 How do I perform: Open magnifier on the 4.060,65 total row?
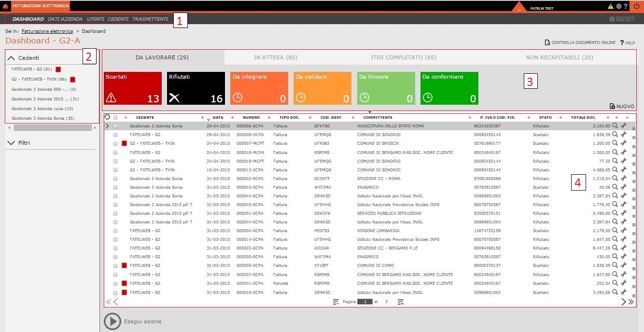point(615,169)
